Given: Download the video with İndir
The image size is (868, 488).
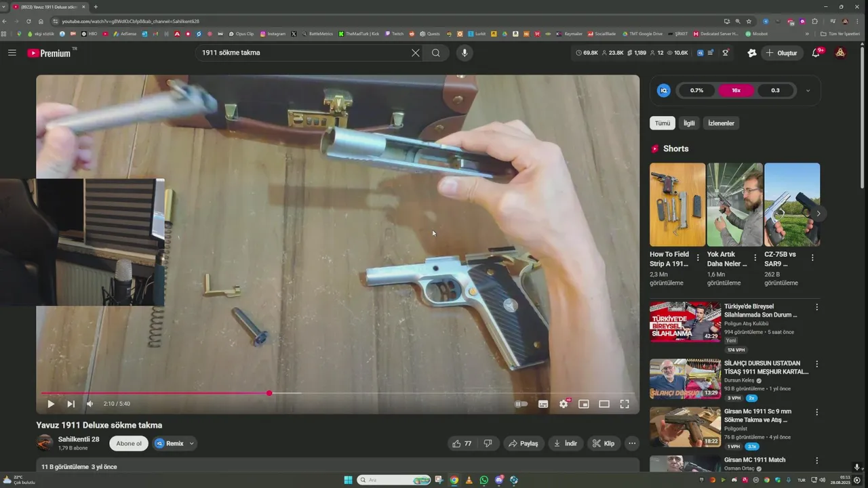Looking at the screenshot, I should (566, 443).
